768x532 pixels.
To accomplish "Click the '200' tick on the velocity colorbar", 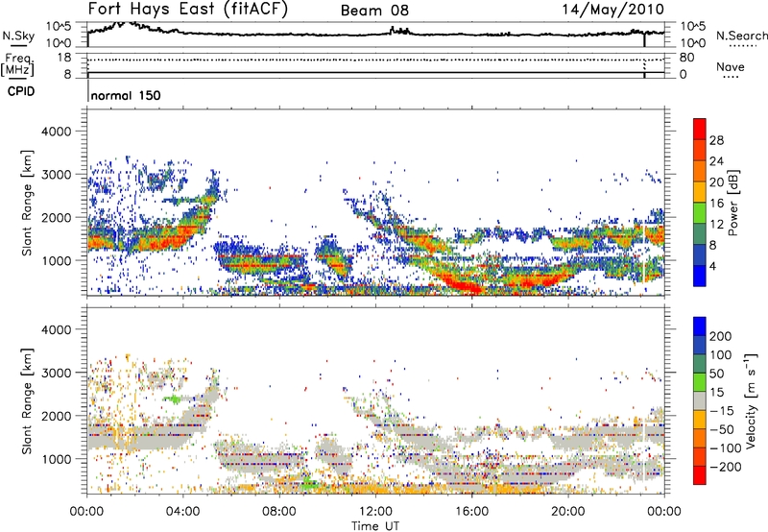I will [720, 336].
